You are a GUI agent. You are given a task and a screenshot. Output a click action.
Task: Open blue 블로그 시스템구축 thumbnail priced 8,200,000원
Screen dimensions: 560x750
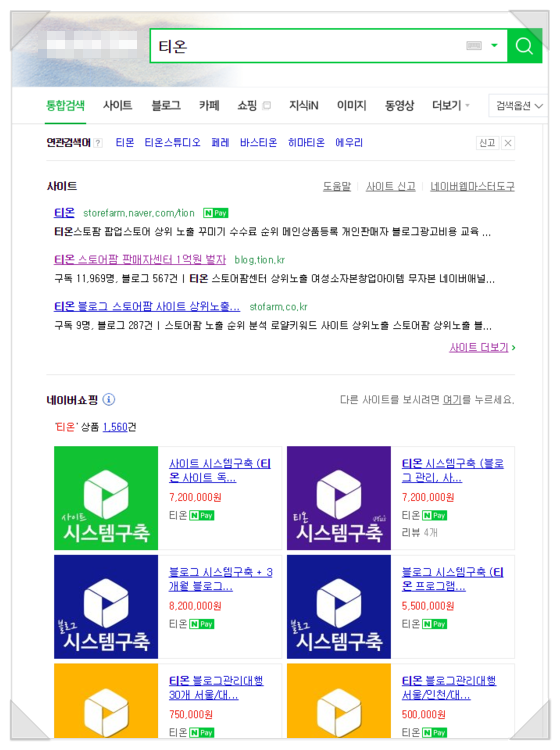106,607
